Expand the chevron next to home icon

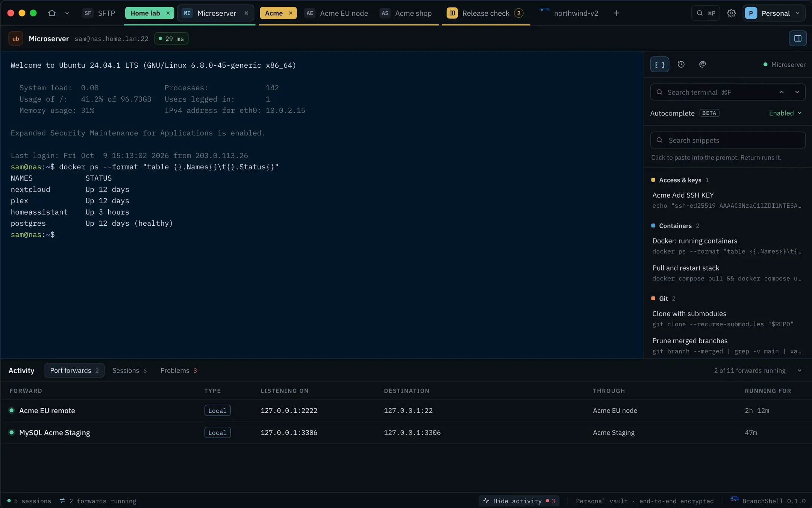coord(67,13)
